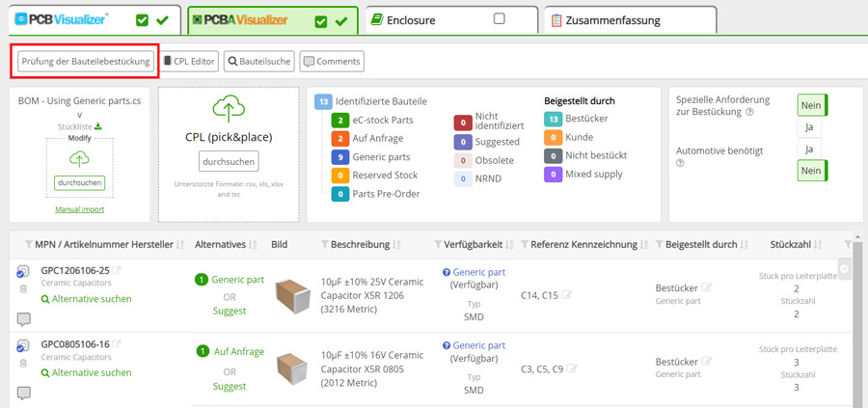The height and width of the screenshot is (408, 868).
Task: Click the BOM Modify upload cloud icon
Action: pos(80,160)
